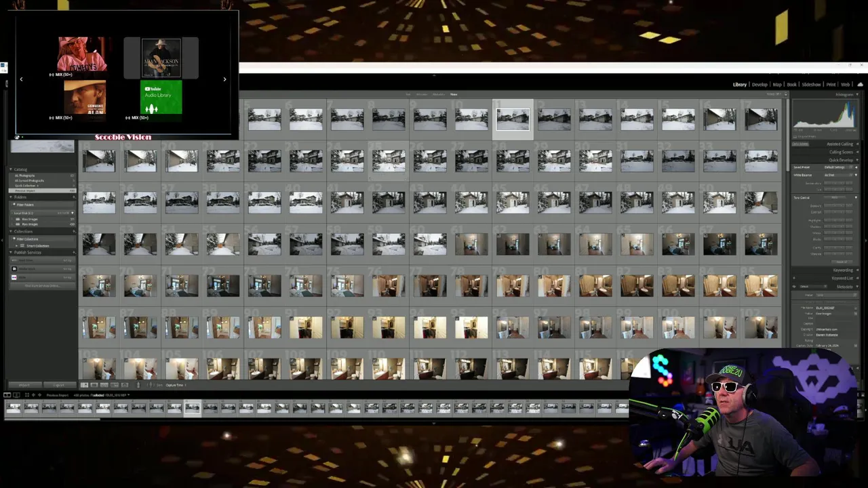Screen dimensions: 868x488
Task: Switch to the Slideshow module
Action: pyautogui.click(x=811, y=85)
